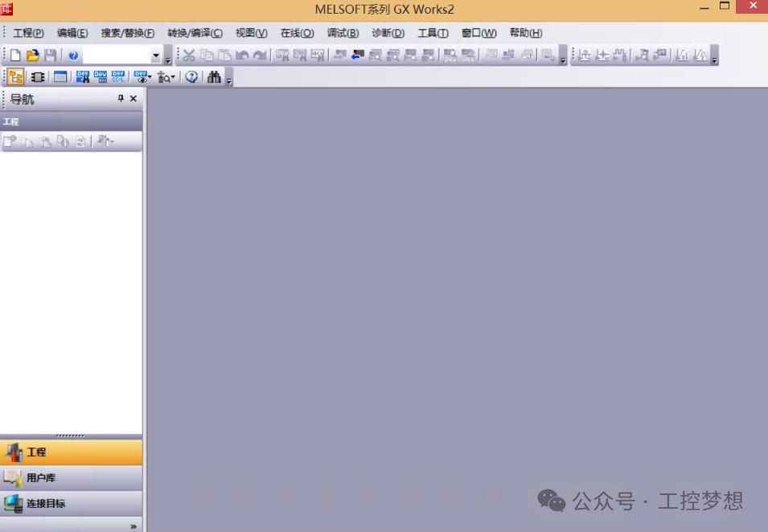Screen dimensions: 768x532
Task: Select the 用户库 view button
Action: point(72,477)
